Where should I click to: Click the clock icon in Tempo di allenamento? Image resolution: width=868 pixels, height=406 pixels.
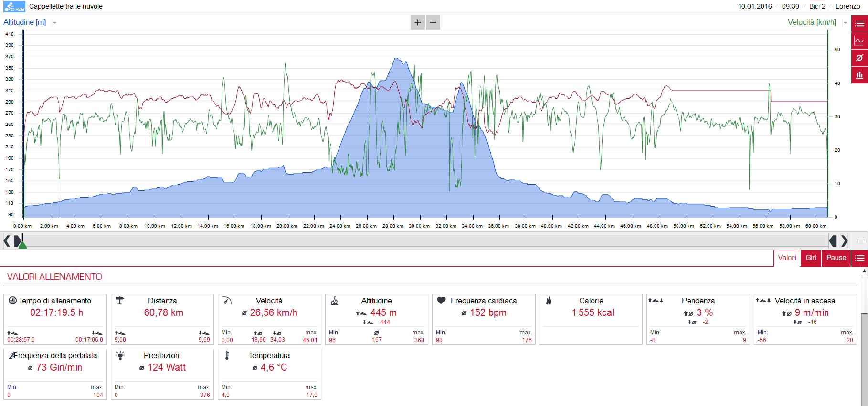tap(12, 301)
